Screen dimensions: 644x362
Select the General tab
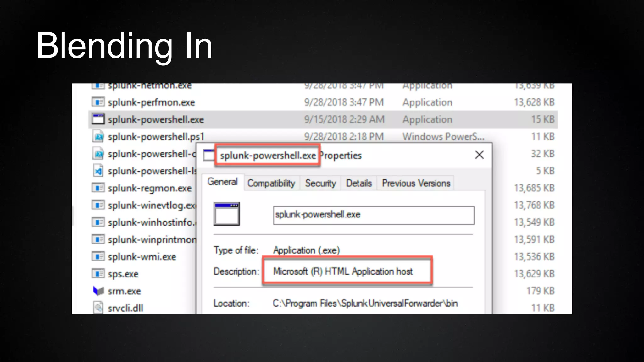pyautogui.click(x=222, y=182)
